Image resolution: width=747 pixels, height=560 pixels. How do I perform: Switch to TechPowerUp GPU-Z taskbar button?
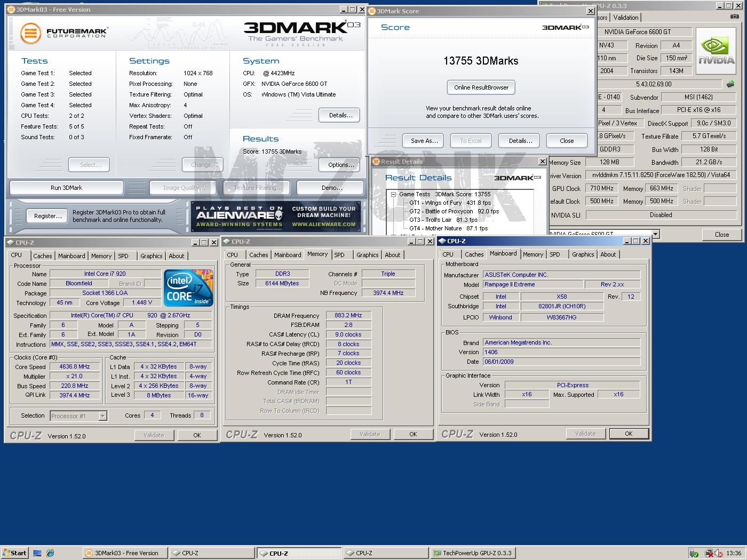(x=473, y=553)
